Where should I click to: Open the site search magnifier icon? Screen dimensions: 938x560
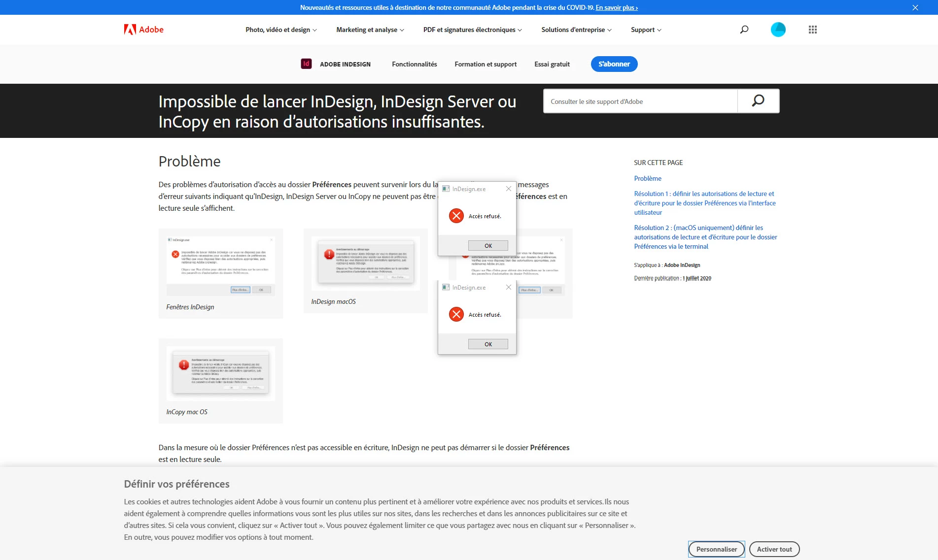click(744, 30)
